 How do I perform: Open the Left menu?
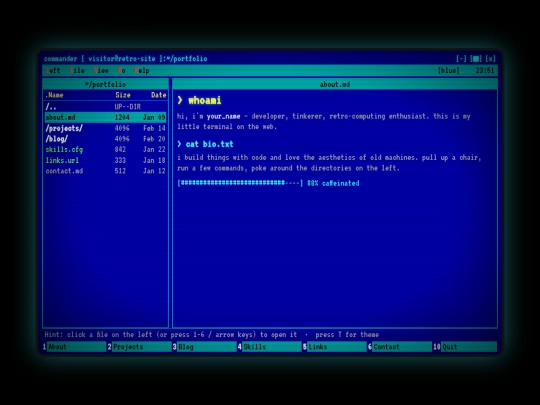tap(53, 71)
